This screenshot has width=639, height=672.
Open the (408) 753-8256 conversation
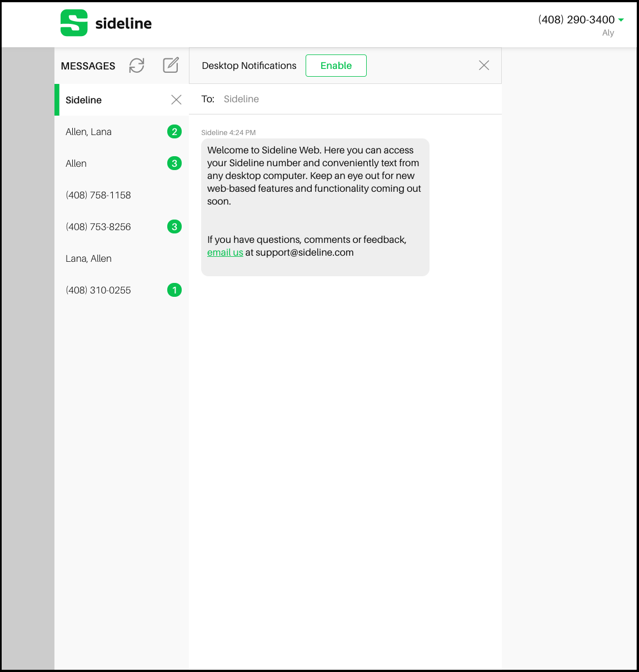(x=122, y=227)
